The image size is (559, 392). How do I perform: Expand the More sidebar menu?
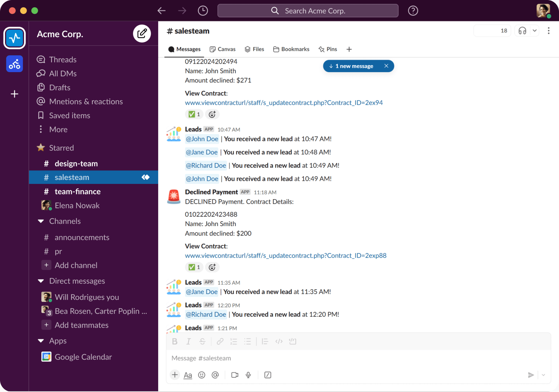click(x=52, y=130)
